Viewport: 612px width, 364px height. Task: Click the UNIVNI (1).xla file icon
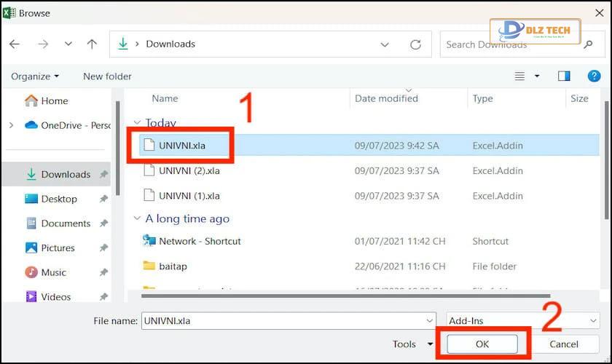click(149, 195)
